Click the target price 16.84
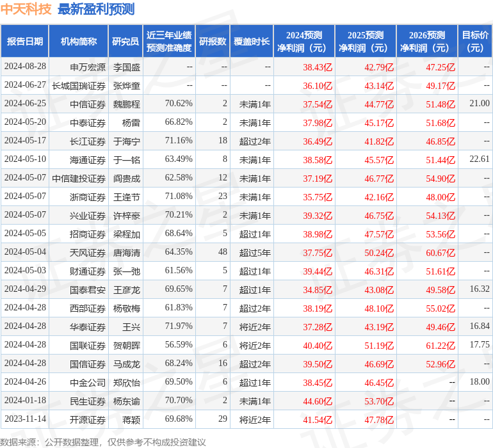 tap(480, 326)
